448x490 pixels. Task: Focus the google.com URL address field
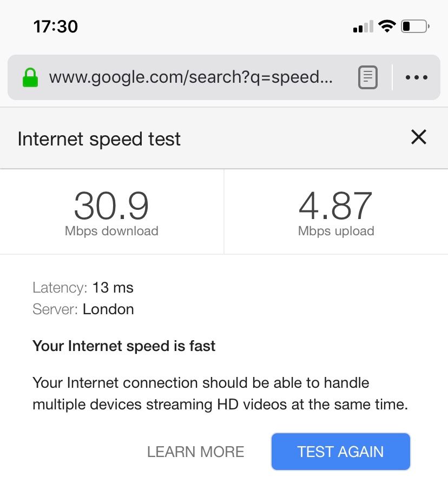pyautogui.click(x=190, y=77)
